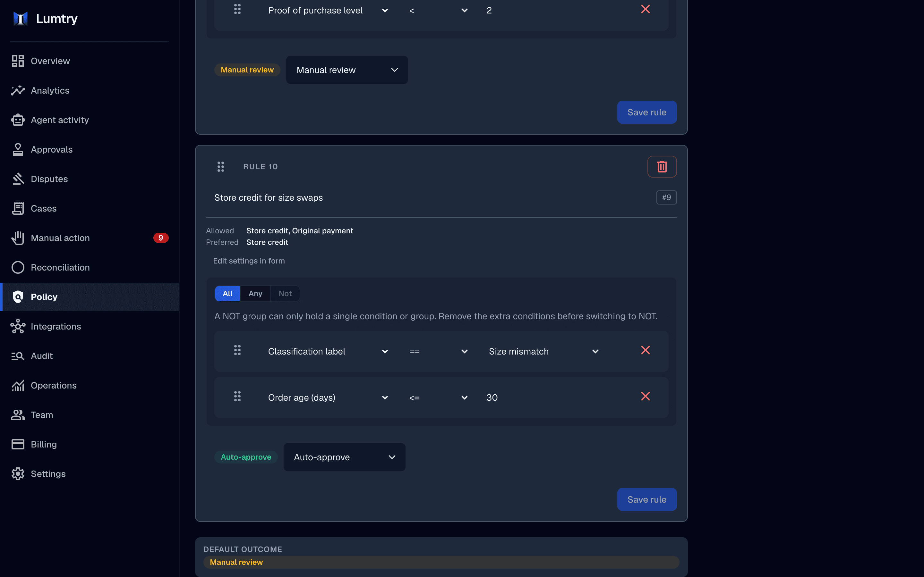Open the Disputes gavel icon
The width and height of the screenshot is (924, 577).
pos(18,179)
